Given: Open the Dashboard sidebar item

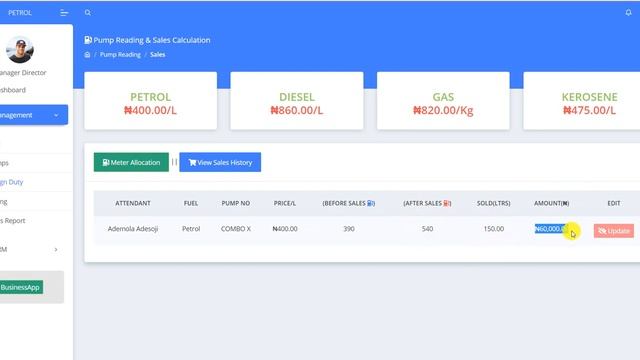Looking at the screenshot, I should [x=13, y=90].
